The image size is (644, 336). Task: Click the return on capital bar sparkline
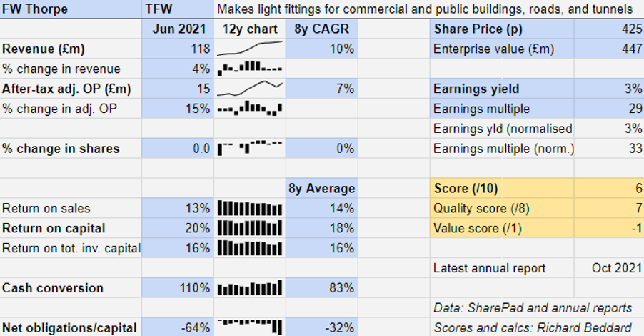[250, 228]
